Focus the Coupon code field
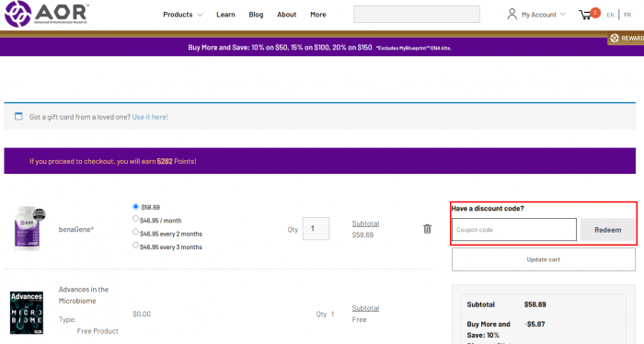Viewport: 644px width, 344px height. (x=514, y=230)
